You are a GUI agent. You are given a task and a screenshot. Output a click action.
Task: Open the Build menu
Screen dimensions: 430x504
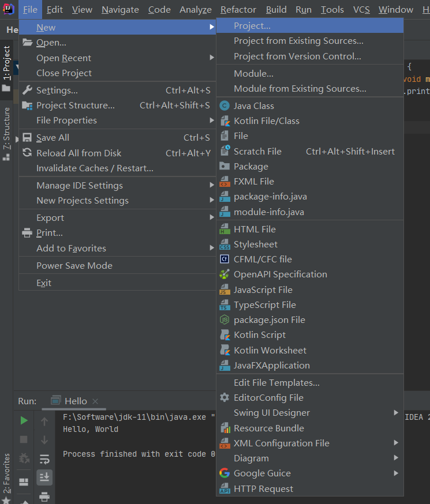pos(276,10)
